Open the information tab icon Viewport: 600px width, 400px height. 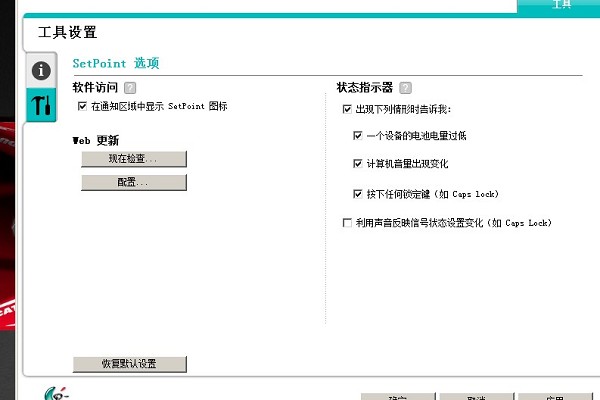click(41, 71)
